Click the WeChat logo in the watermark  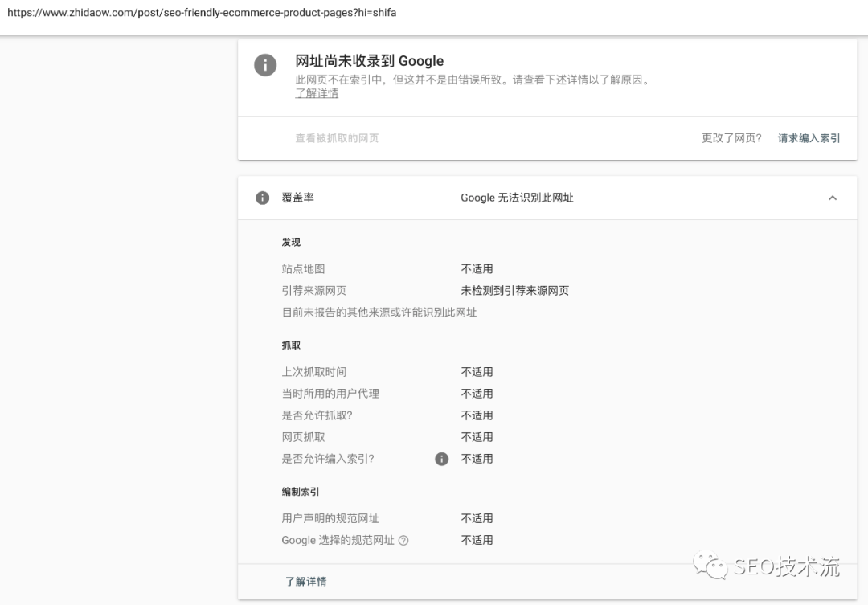[x=712, y=566]
